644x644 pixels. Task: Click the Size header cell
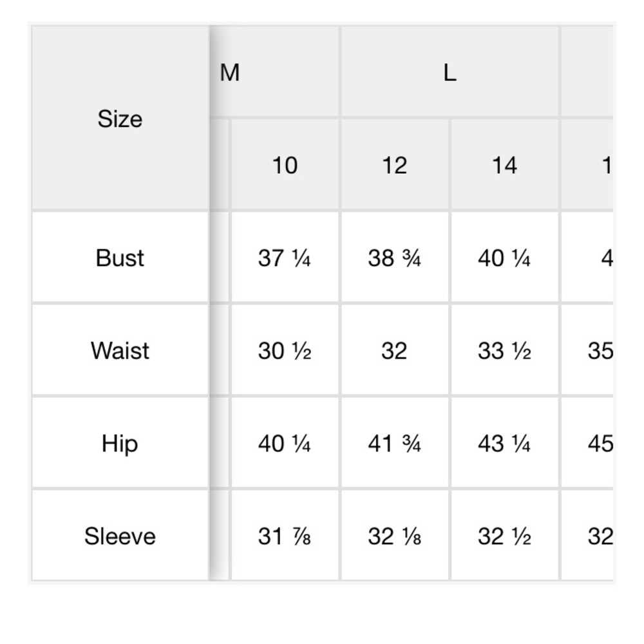coord(120,118)
